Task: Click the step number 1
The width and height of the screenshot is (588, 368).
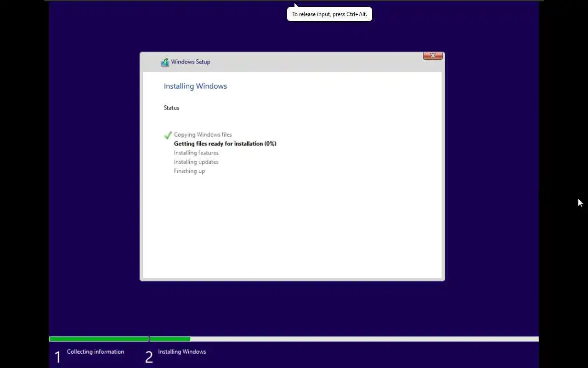Action: pyautogui.click(x=57, y=357)
